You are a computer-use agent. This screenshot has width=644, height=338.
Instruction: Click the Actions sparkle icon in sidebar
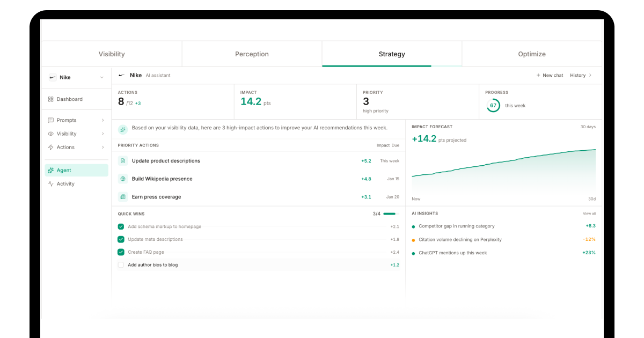(x=50, y=147)
